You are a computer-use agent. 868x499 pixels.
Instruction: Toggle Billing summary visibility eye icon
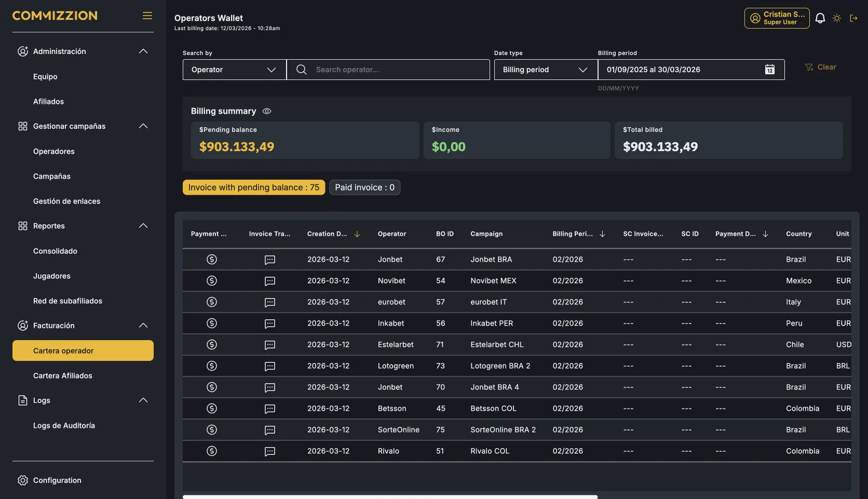[x=267, y=111]
